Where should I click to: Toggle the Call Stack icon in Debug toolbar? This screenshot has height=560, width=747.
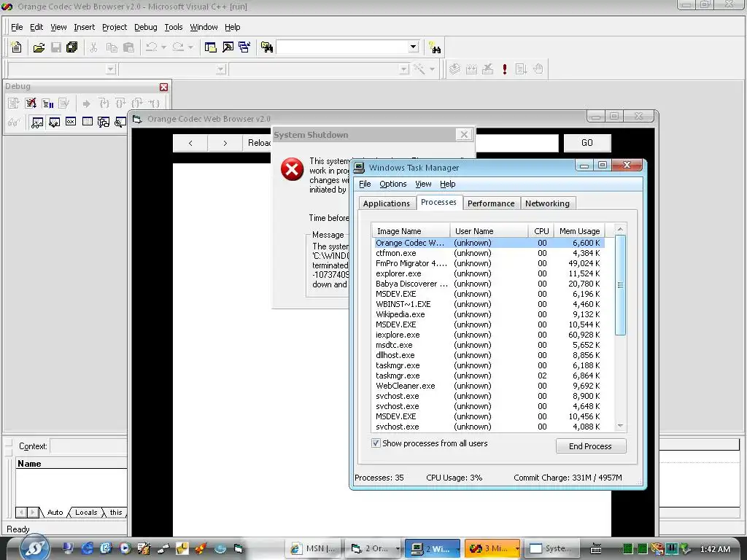(104, 122)
